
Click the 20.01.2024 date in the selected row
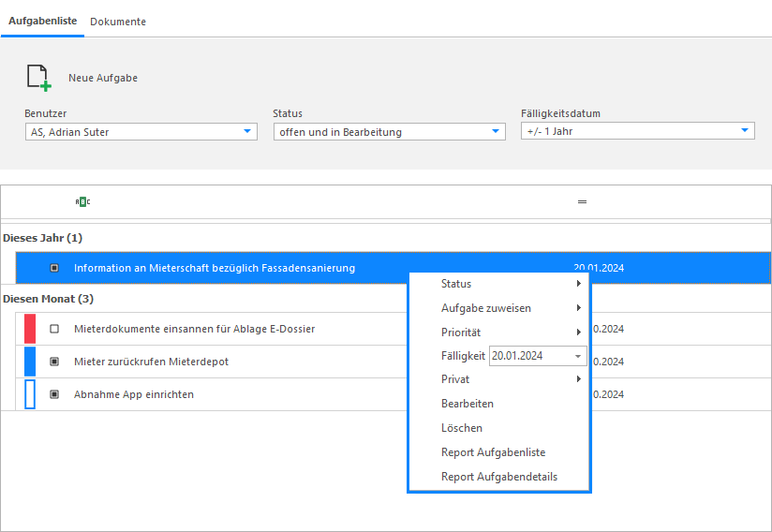point(599,268)
